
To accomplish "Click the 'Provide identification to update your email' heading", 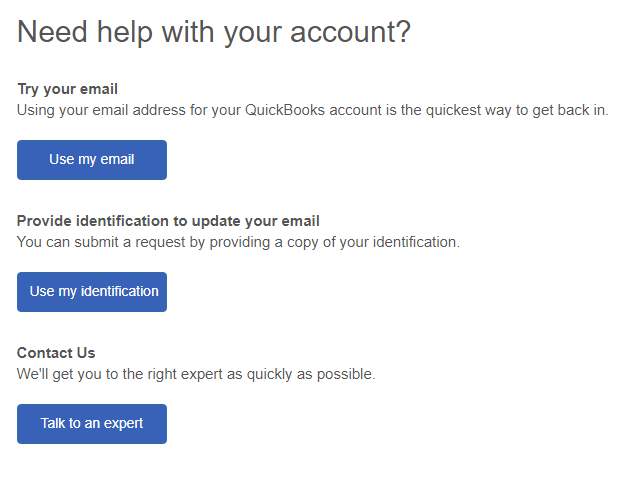I will [x=168, y=221].
